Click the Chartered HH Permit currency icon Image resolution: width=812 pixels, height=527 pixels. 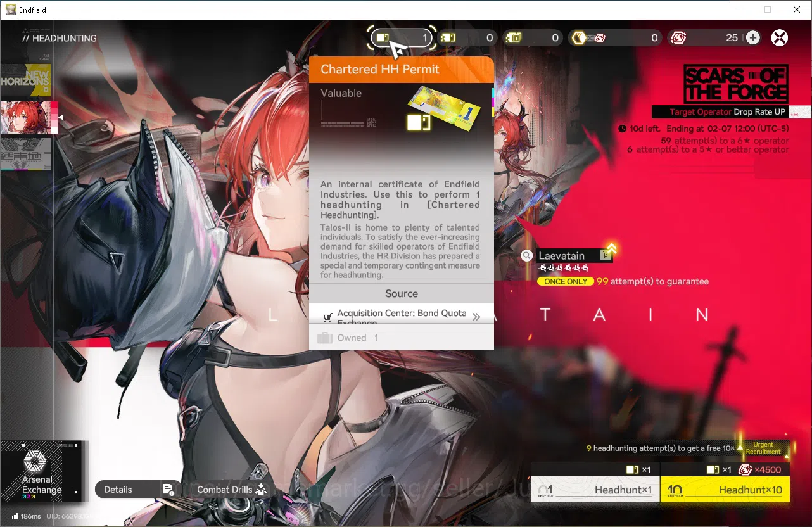[x=382, y=38]
